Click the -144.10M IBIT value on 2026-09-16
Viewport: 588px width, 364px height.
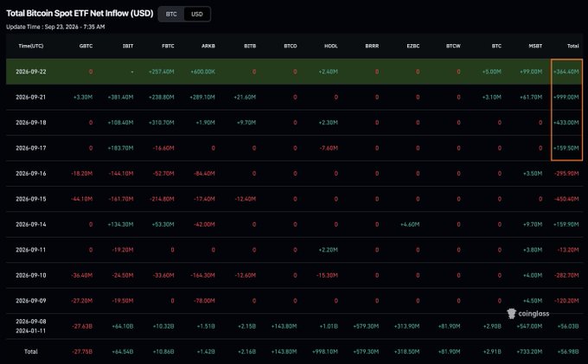[121, 174]
